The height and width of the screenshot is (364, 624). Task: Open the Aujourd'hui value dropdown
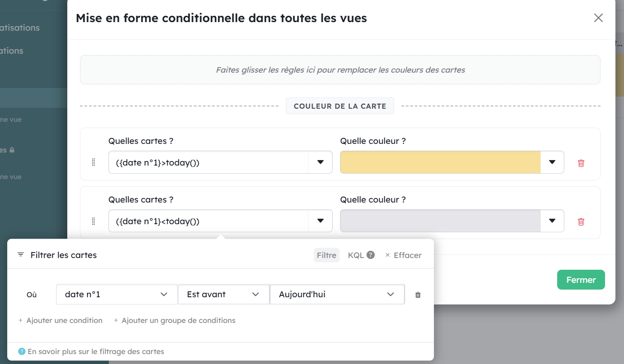pyautogui.click(x=337, y=295)
